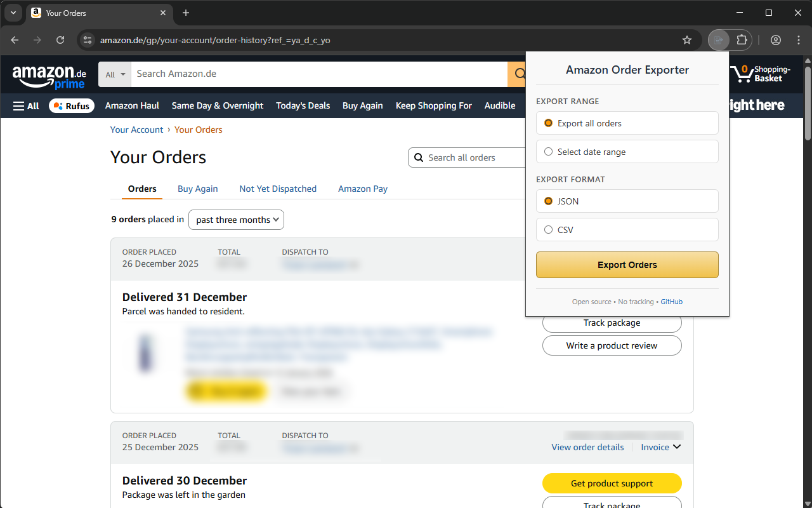Open the All hamburger menu
Viewport: 812px width, 508px height.
pyautogui.click(x=26, y=106)
